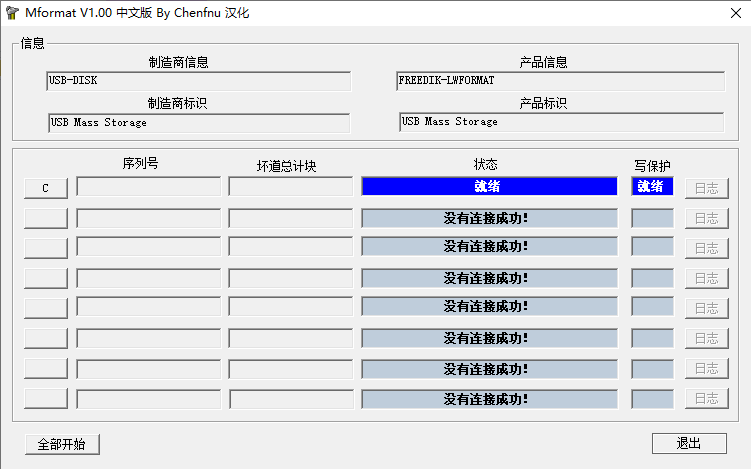The image size is (751, 469).
Task: Click the 制造商标识 field with USB Mass Storage
Action: [x=199, y=123]
